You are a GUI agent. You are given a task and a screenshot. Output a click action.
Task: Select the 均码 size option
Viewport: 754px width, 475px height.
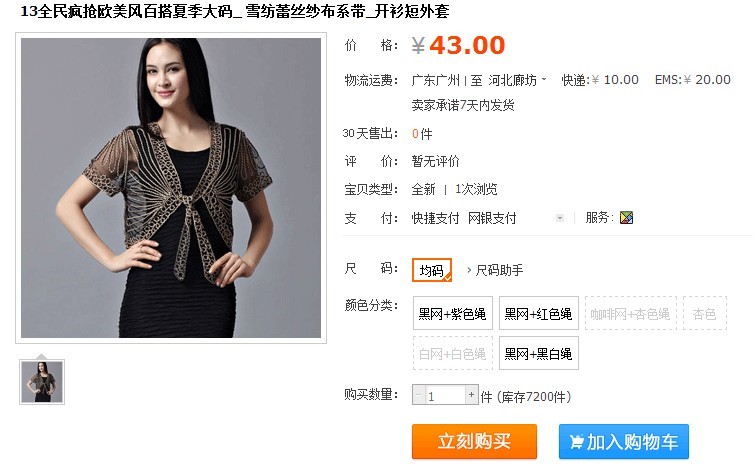coord(432,270)
